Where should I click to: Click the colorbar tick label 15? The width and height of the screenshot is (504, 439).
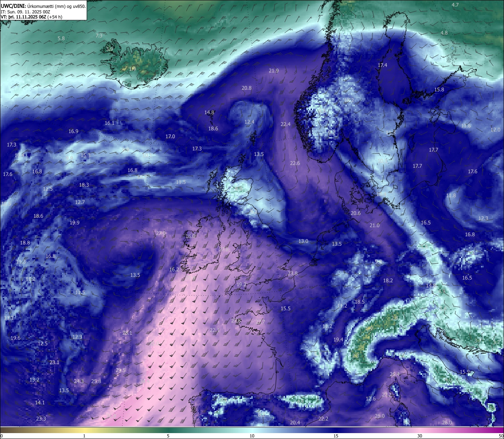pyautogui.click(x=336, y=436)
